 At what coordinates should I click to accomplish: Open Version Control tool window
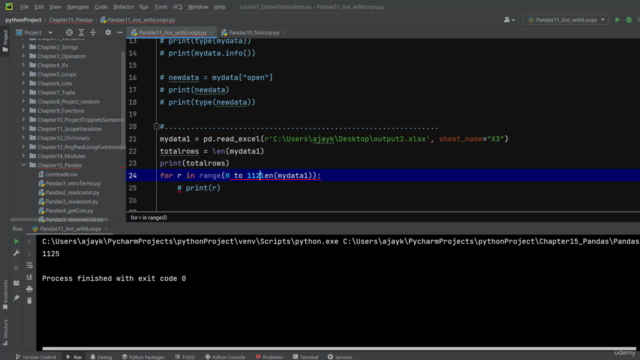pos(36,357)
